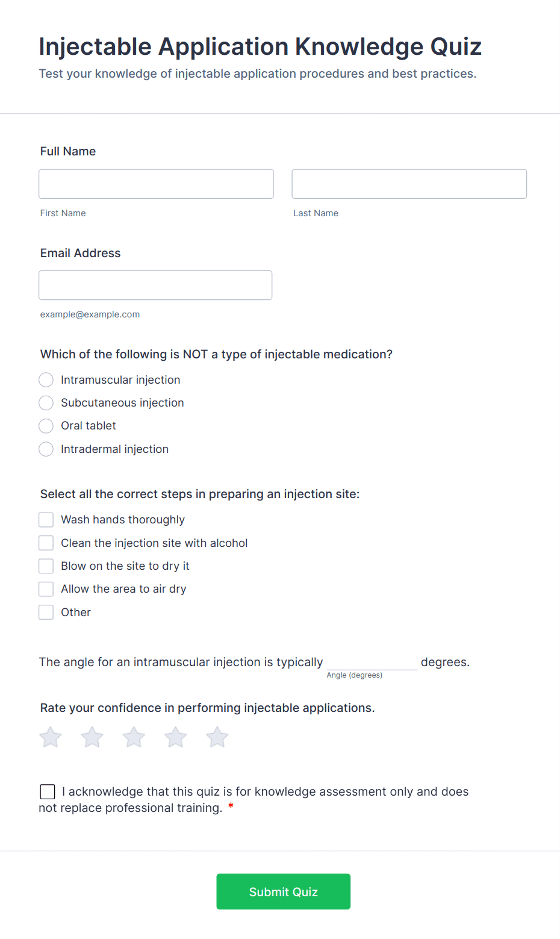The width and height of the screenshot is (560, 939).
Task: Select Intradermal injection radio button
Action: [46, 449]
